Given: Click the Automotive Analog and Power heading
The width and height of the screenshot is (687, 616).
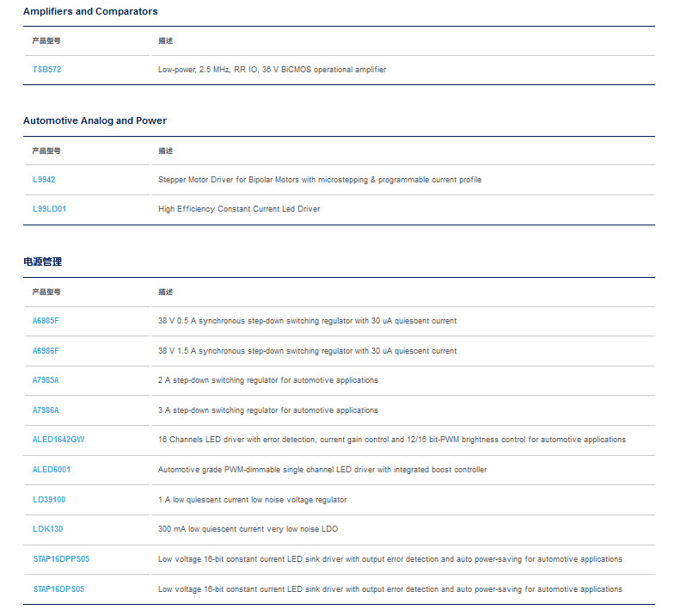Looking at the screenshot, I should point(95,120).
